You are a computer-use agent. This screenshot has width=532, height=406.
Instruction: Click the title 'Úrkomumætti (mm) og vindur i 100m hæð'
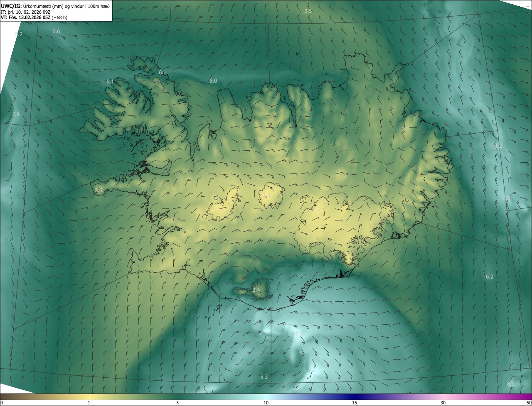66,5
